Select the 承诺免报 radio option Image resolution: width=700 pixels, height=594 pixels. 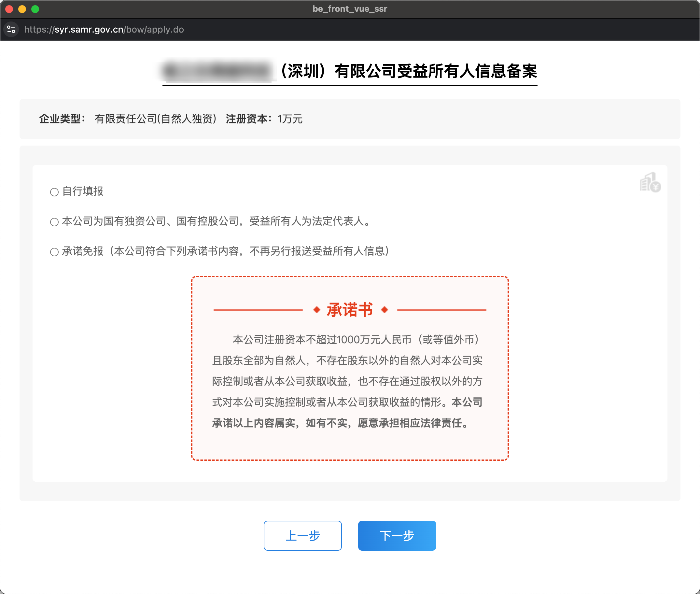[54, 252]
